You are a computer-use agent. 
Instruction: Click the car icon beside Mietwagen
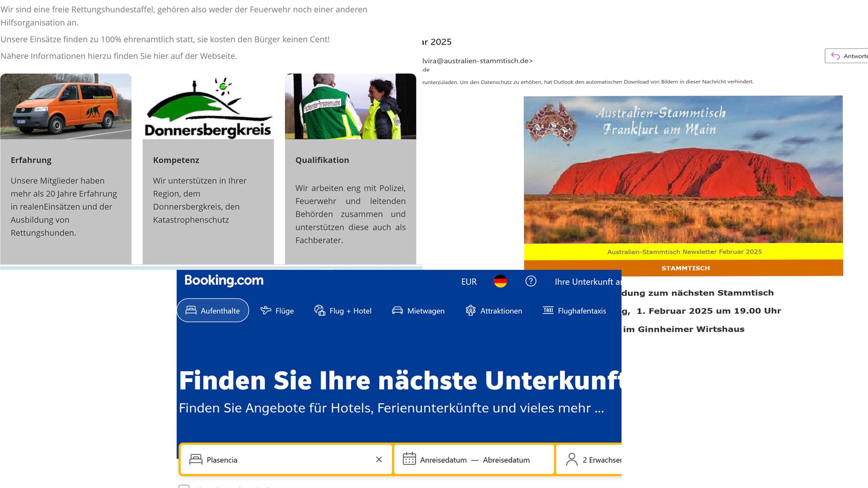pos(397,310)
